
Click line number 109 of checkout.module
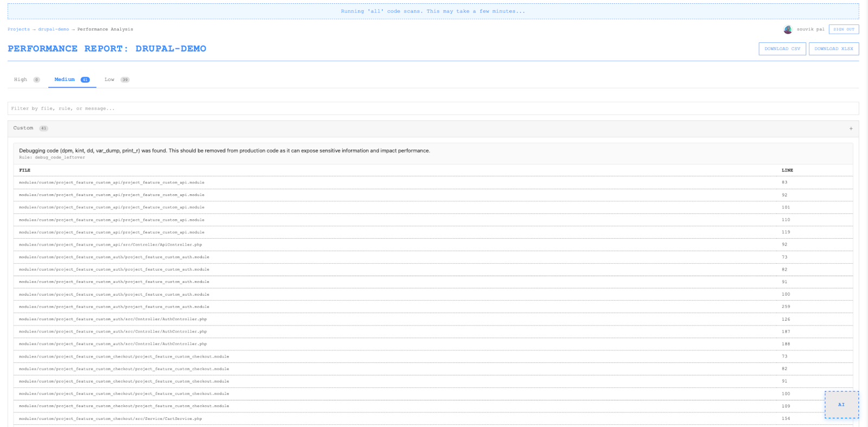(x=786, y=406)
